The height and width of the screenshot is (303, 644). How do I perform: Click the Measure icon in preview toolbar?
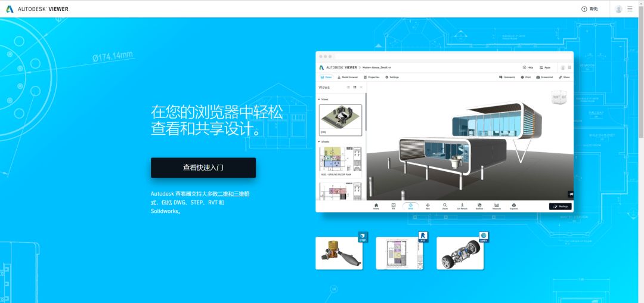(497, 206)
